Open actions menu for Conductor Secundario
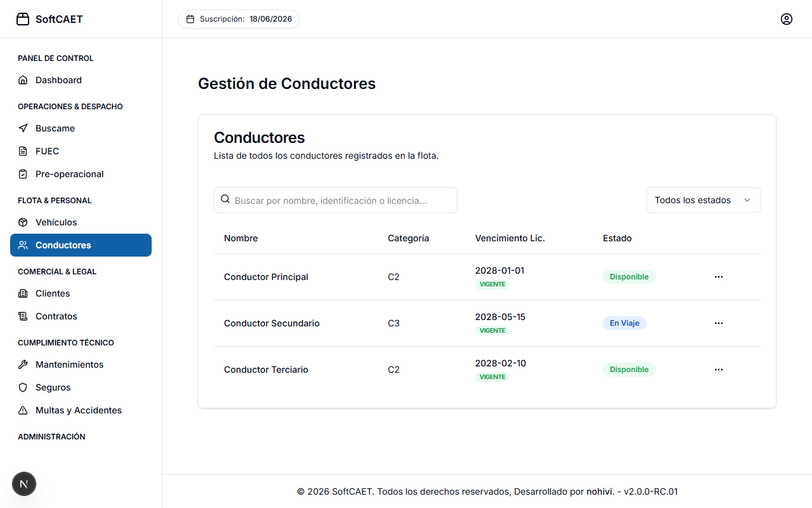 pos(719,323)
